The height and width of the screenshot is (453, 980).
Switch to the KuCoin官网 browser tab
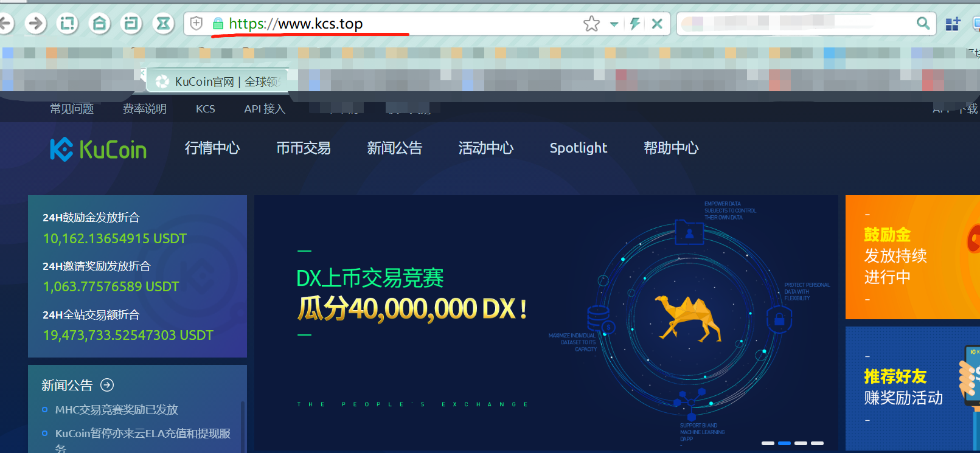coord(218,81)
